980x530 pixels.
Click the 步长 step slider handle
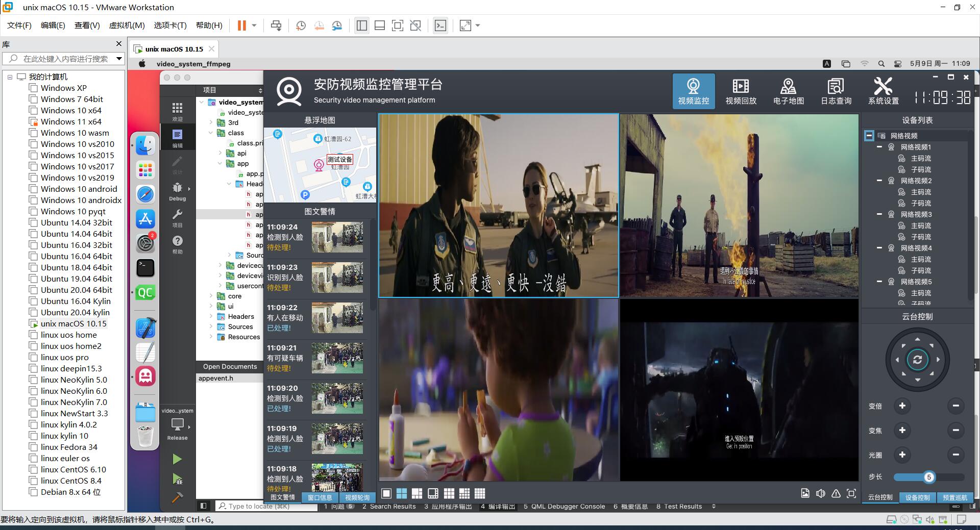[x=928, y=477]
